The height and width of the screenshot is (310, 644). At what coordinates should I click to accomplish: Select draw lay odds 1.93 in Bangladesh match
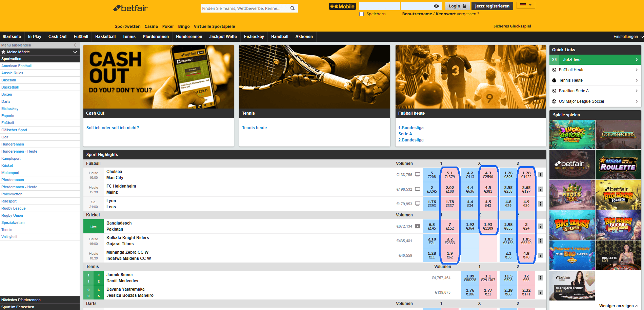488,226
